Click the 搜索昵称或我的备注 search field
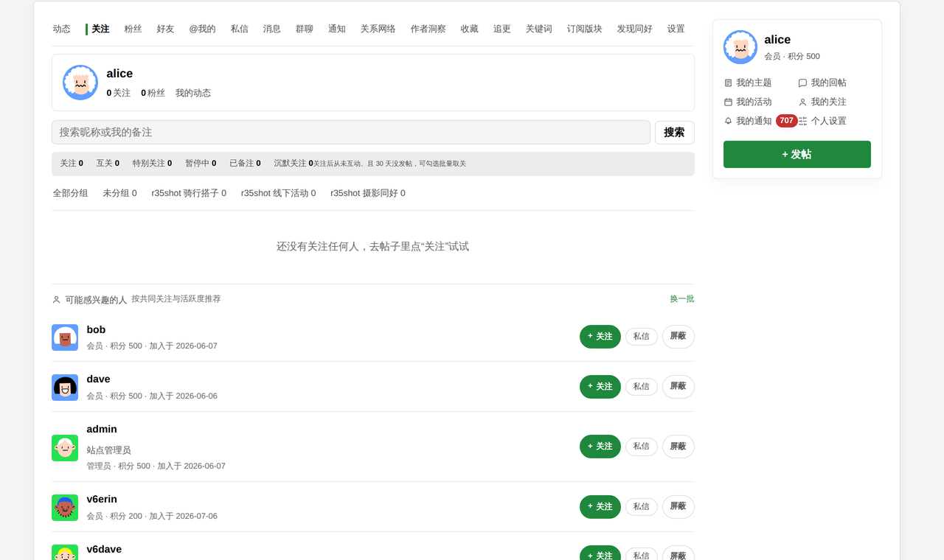This screenshot has width=944, height=560. (x=351, y=132)
